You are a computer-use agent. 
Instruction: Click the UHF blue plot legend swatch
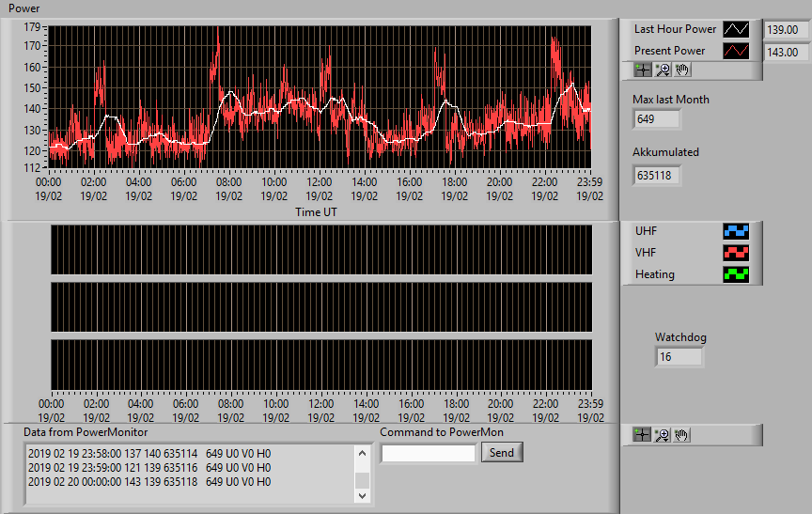tap(736, 231)
